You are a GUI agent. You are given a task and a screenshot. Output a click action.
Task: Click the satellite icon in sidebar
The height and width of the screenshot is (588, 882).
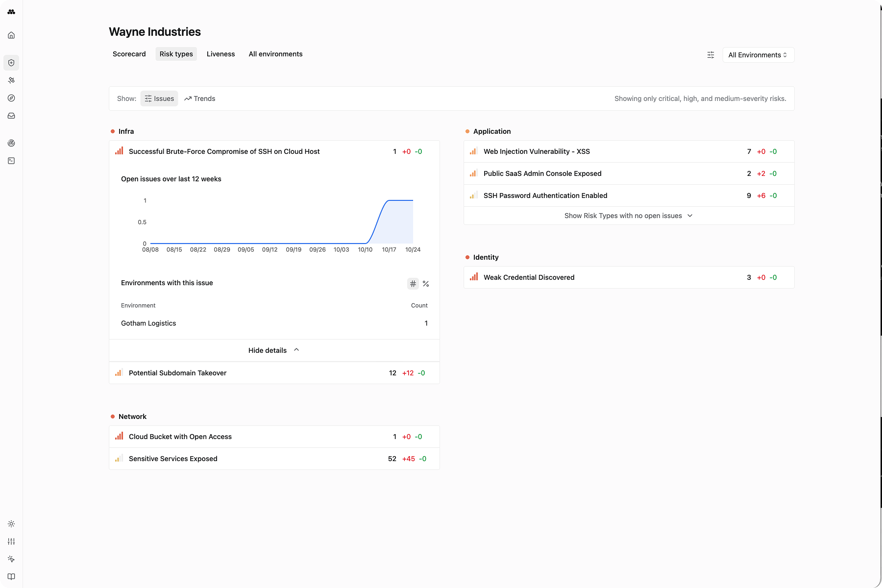tap(11, 80)
